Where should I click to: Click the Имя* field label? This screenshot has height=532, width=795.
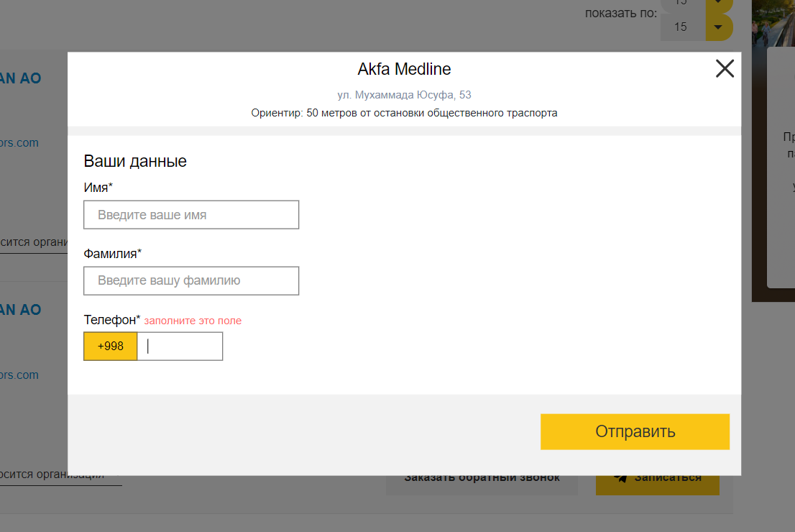98,188
